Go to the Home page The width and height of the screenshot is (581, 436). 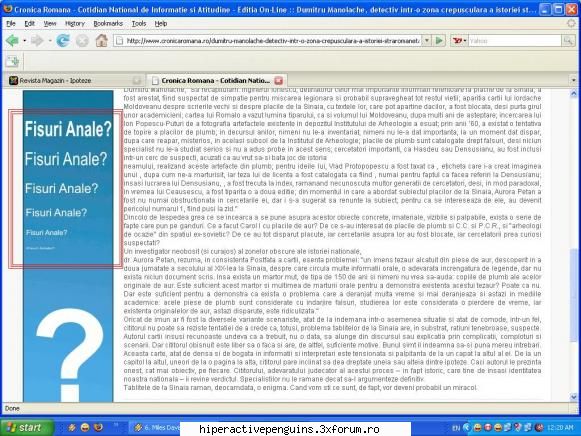101,40
